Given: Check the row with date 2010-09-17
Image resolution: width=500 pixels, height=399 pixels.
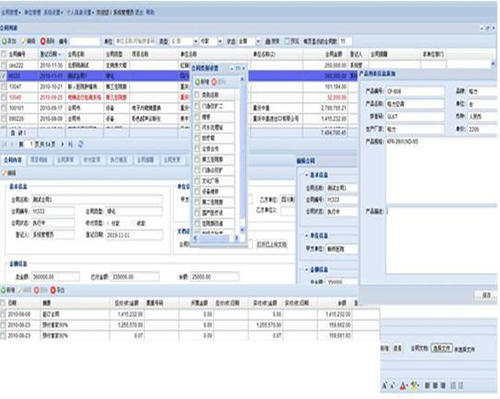Looking at the screenshot, I should click(4, 108).
